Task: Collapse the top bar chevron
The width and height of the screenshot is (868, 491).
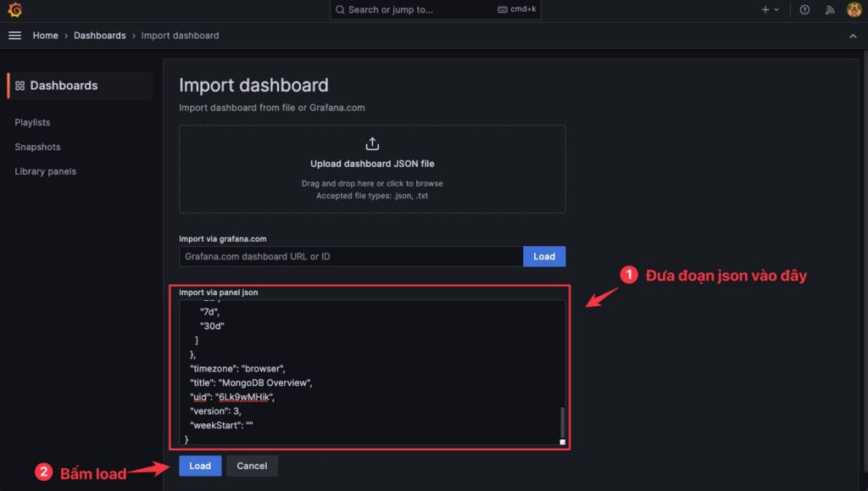Action: point(853,36)
